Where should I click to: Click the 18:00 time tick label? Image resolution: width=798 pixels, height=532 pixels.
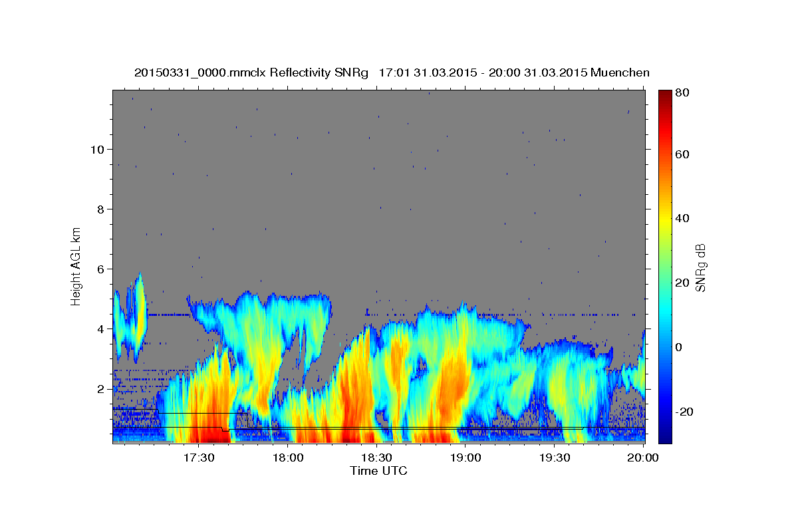pyautogui.click(x=288, y=458)
